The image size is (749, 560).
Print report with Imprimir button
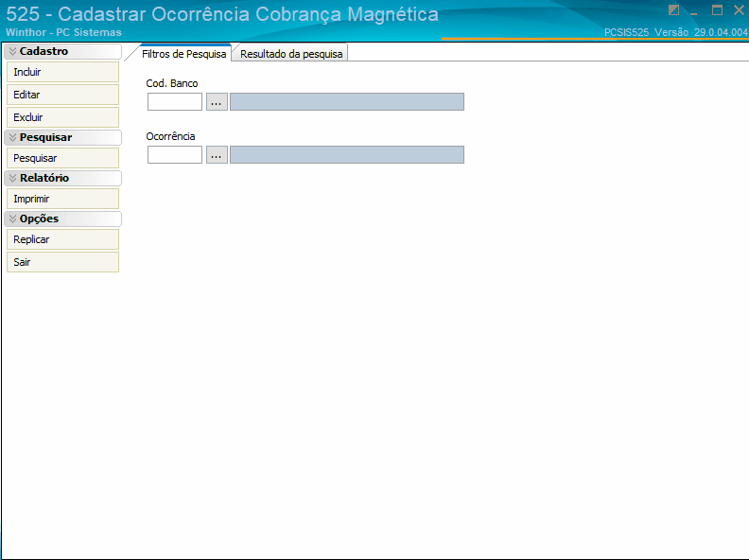point(62,199)
